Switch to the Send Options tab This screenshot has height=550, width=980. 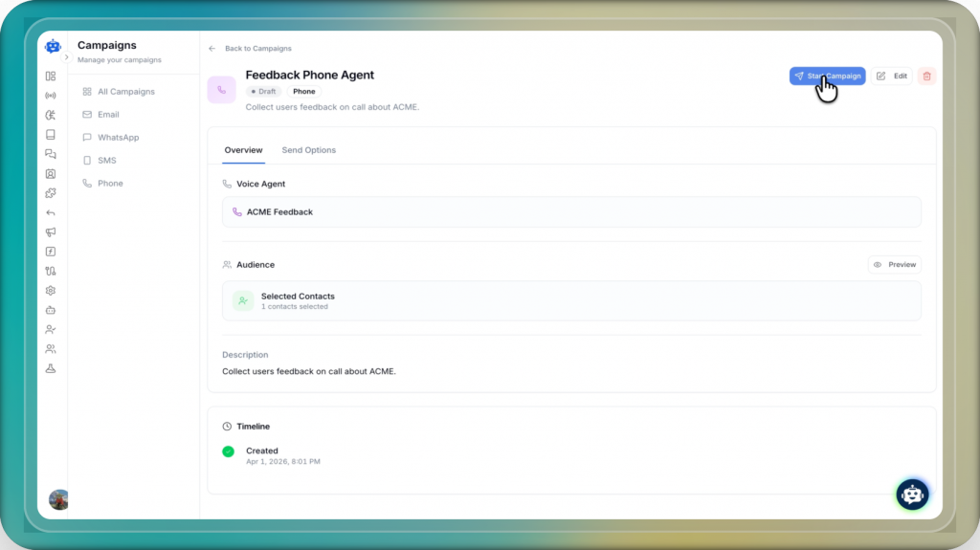(308, 150)
